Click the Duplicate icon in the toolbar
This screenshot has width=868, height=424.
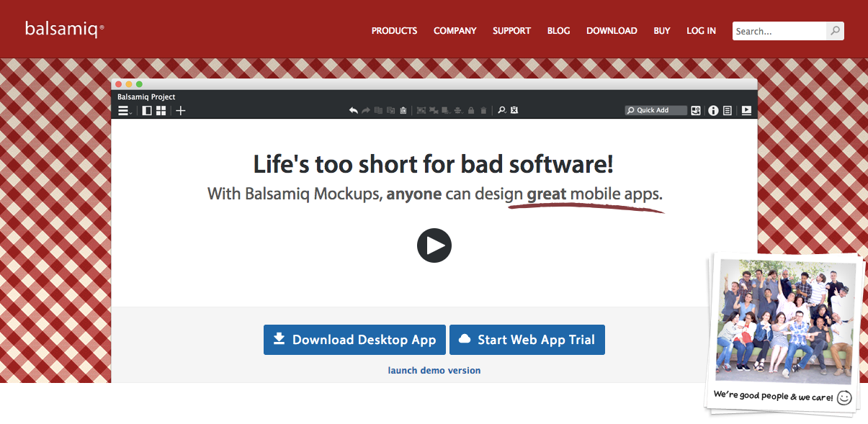coord(378,110)
